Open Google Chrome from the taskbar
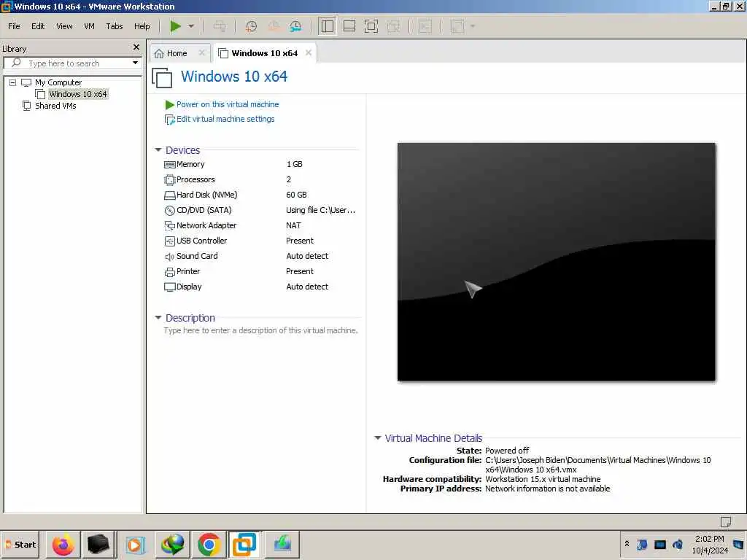The image size is (747, 560). 209,544
